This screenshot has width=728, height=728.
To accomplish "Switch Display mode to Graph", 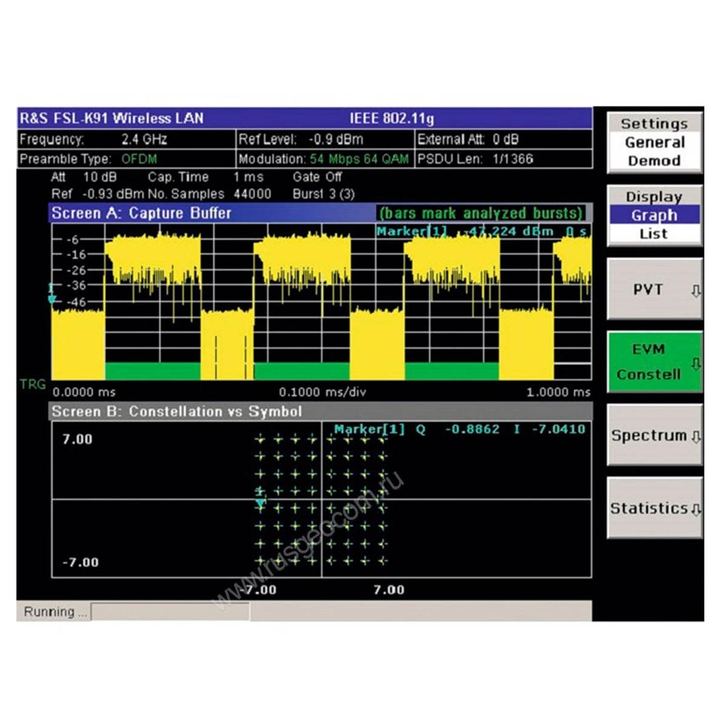I will pos(654,215).
